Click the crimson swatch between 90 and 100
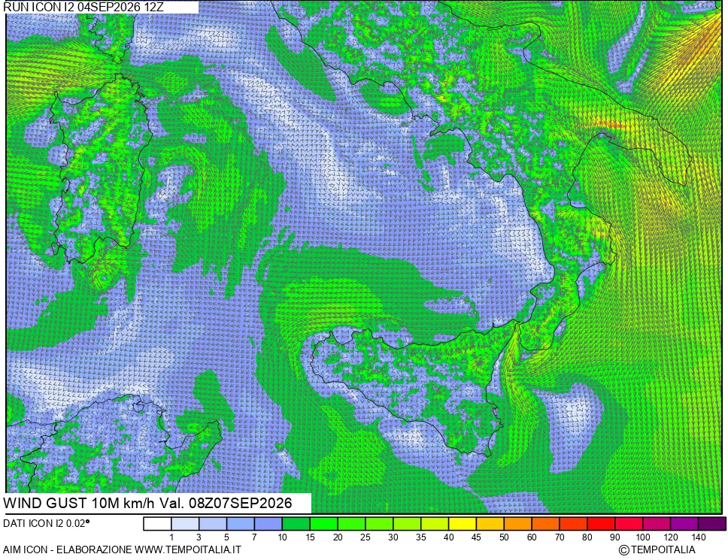Image resolution: width=728 pixels, height=560 pixels. click(x=629, y=524)
